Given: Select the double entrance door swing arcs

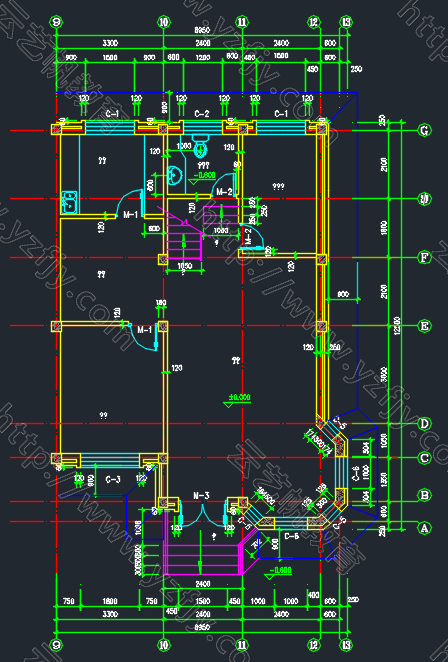Looking at the screenshot, I should [x=202, y=514].
